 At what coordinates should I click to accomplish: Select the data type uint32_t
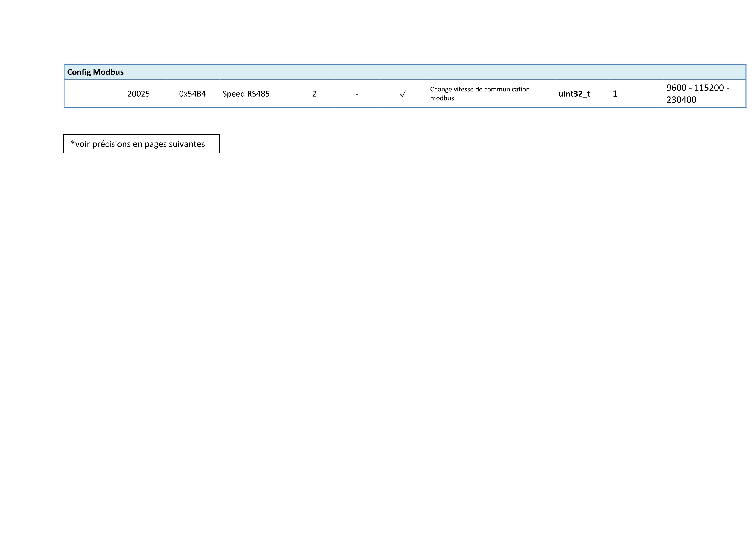click(x=574, y=94)
